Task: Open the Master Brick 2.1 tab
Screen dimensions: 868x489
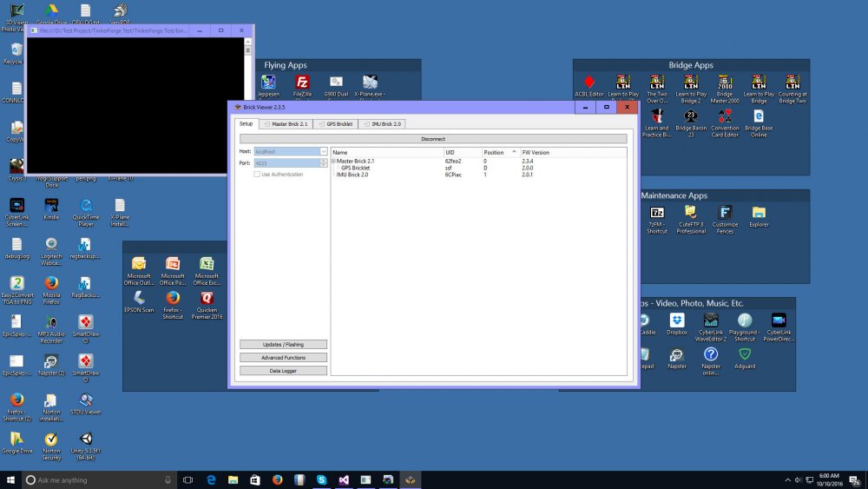Action: coord(286,124)
